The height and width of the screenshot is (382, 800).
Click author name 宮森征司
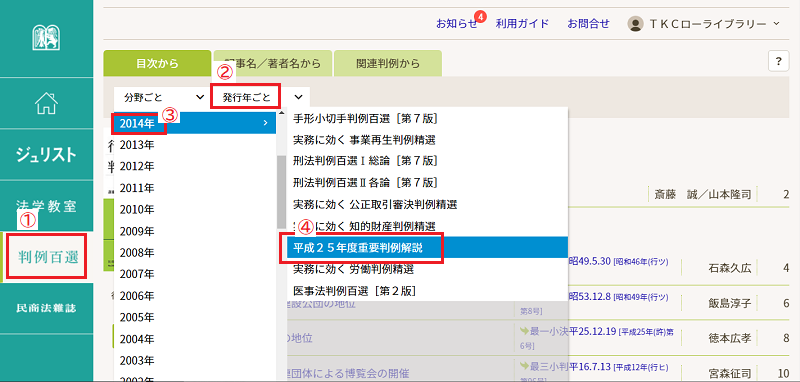click(730, 373)
